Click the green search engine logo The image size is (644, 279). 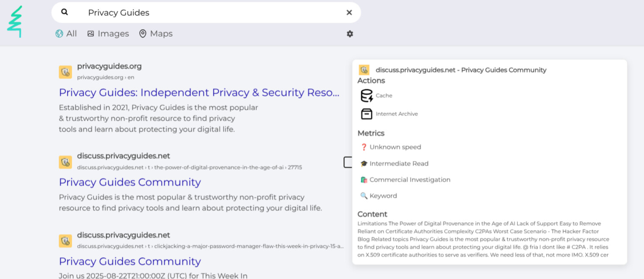(14, 22)
